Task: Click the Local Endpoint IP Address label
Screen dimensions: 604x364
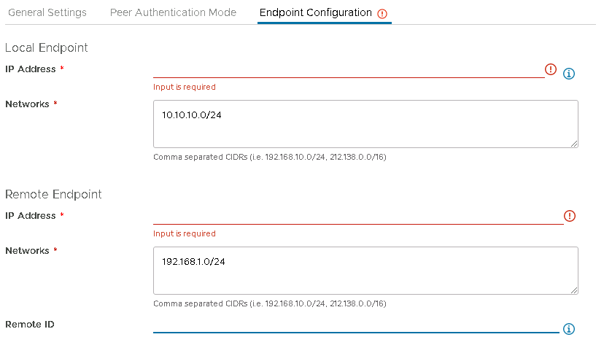Action: point(31,69)
